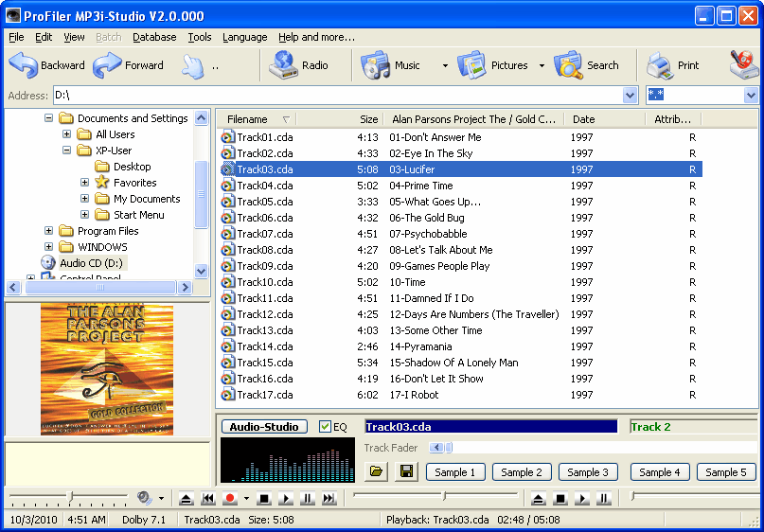764x532 pixels.
Task: Click the Track01.cda file icon
Action: pos(227,137)
